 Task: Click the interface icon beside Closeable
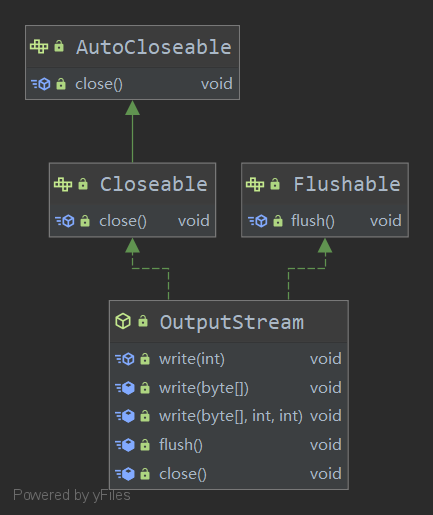[x=63, y=184]
